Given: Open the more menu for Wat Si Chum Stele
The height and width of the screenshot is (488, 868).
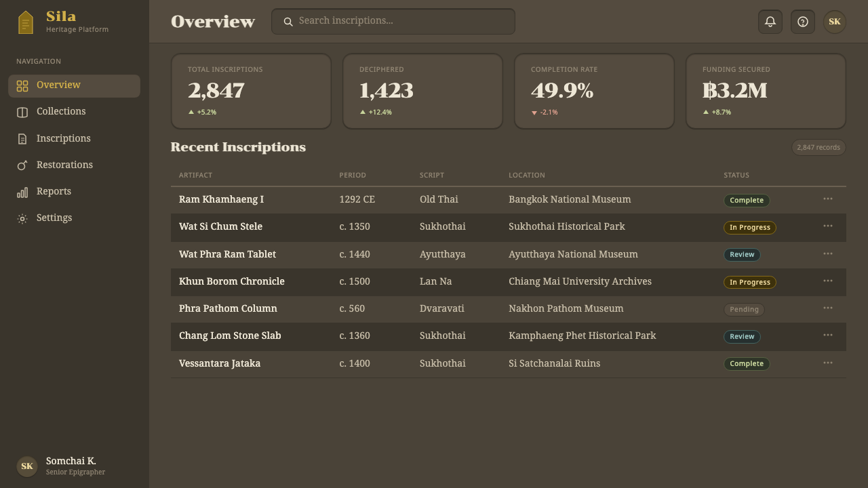Looking at the screenshot, I should pos(828,226).
